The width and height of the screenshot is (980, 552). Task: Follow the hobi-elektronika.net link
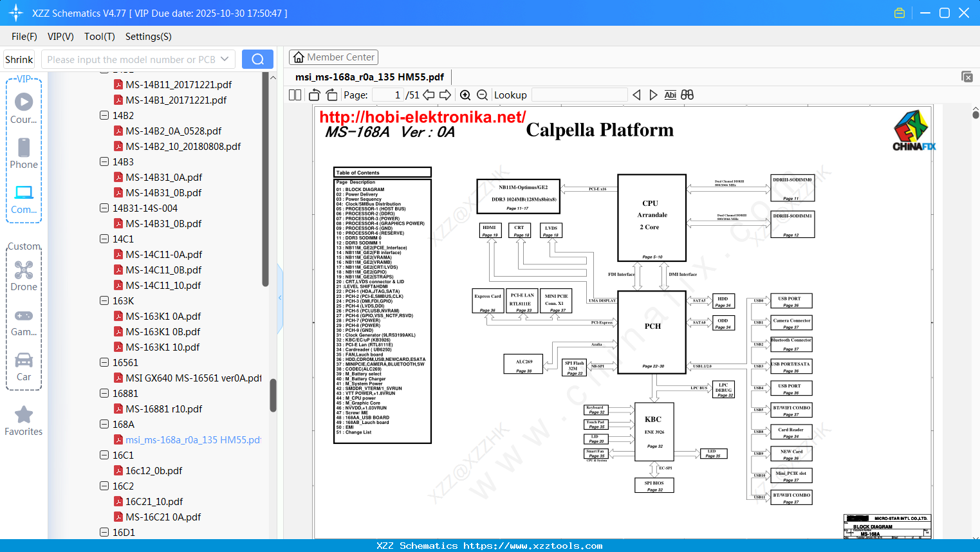tap(423, 117)
